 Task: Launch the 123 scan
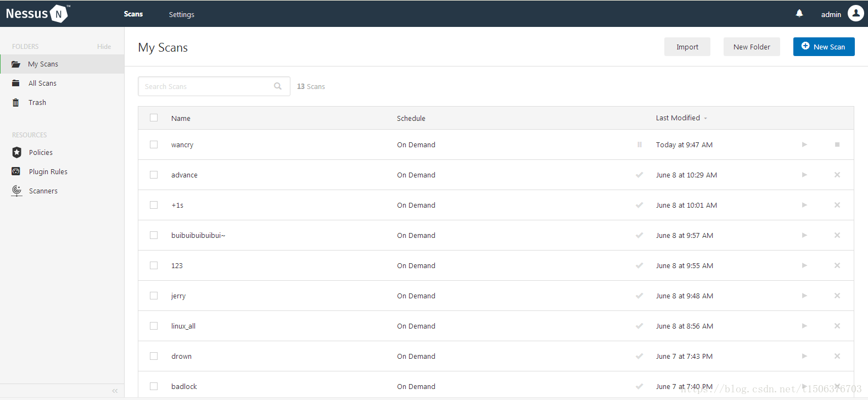804,265
